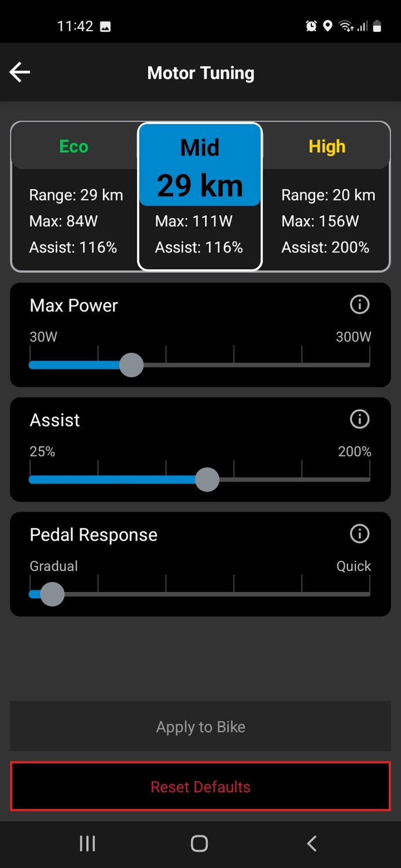Select the Eco mode tab

click(x=73, y=146)
